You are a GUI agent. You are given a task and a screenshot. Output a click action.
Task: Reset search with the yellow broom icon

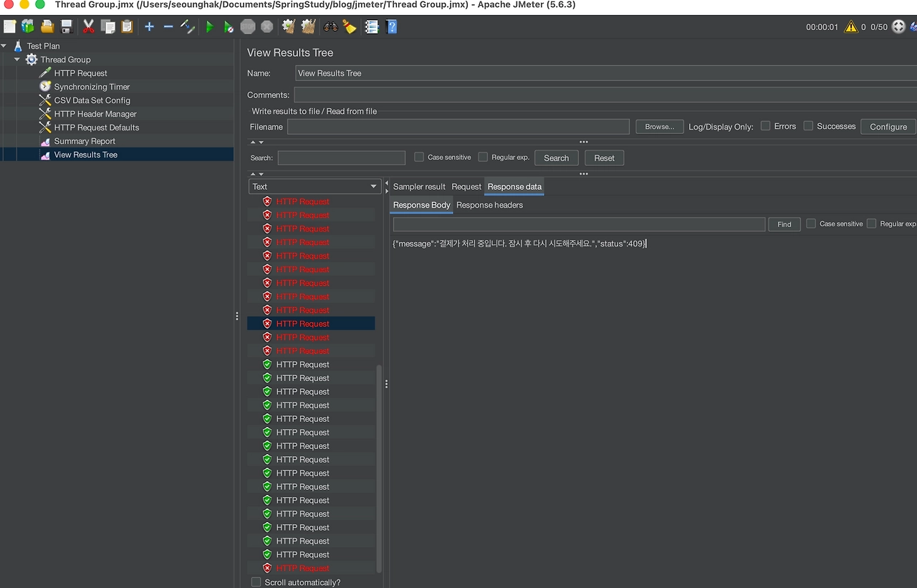coord(350,26)
